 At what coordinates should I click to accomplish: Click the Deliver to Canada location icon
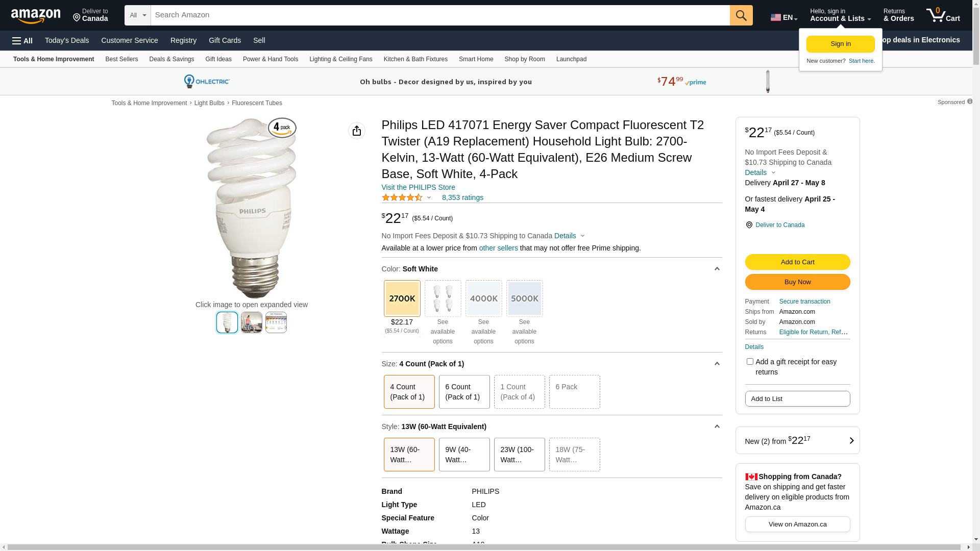(x=749, y=225)
